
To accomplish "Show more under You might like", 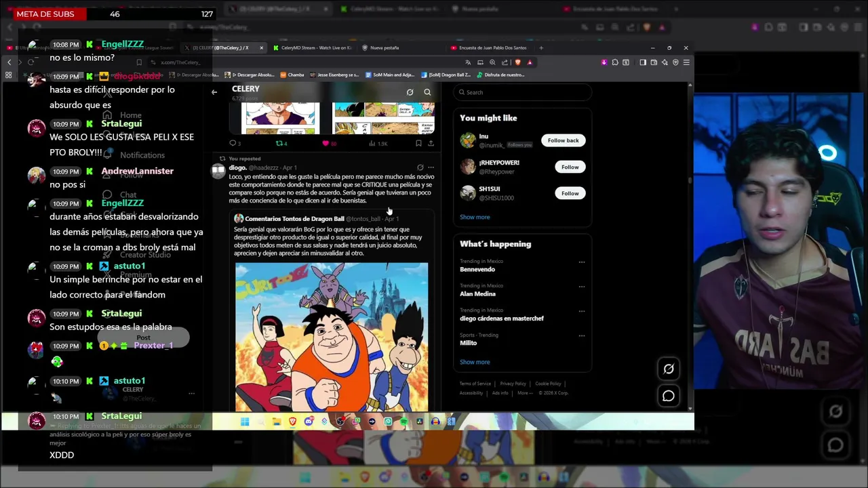I will tap(475, 217).
